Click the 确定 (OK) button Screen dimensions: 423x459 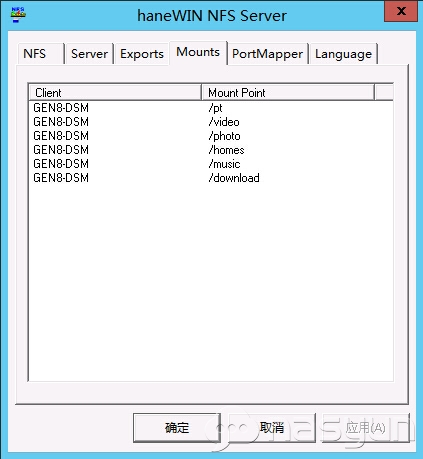(177, 428)
